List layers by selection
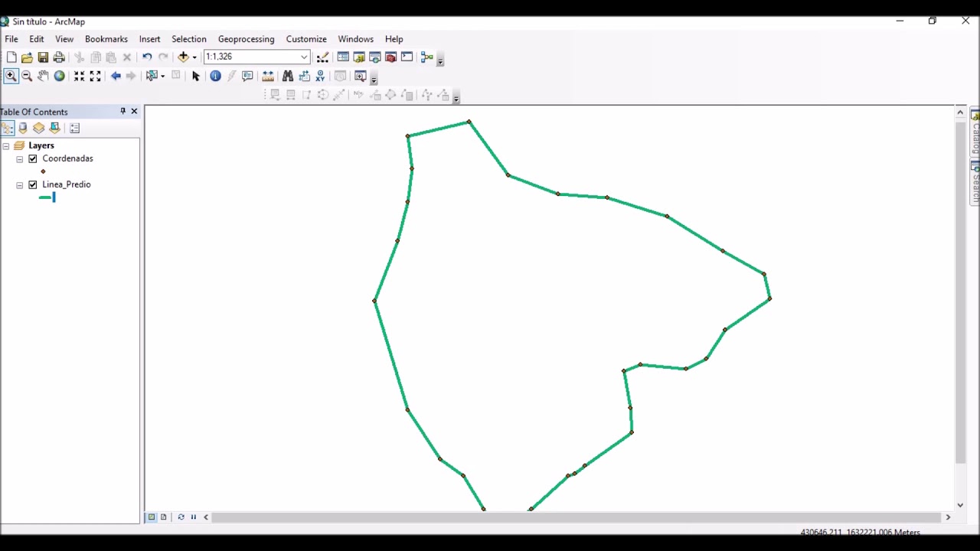The width and height of the screenshot is (980, 551). pyautogui.click(x=54, y=129)
